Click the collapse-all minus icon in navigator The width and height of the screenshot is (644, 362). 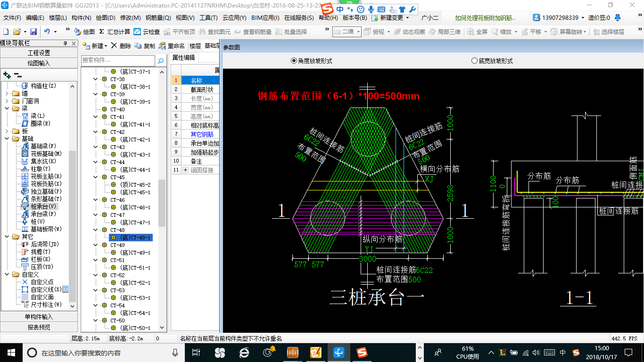click(17, 74)
